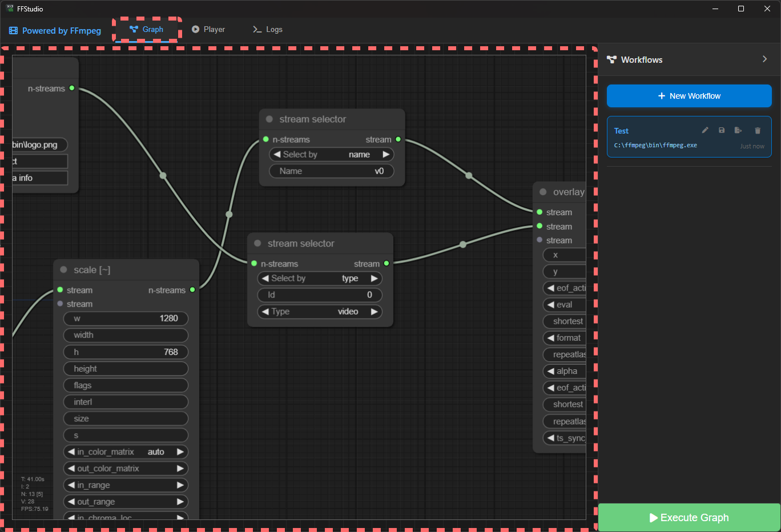Click the bin\logo.png path field

[39, 144]
